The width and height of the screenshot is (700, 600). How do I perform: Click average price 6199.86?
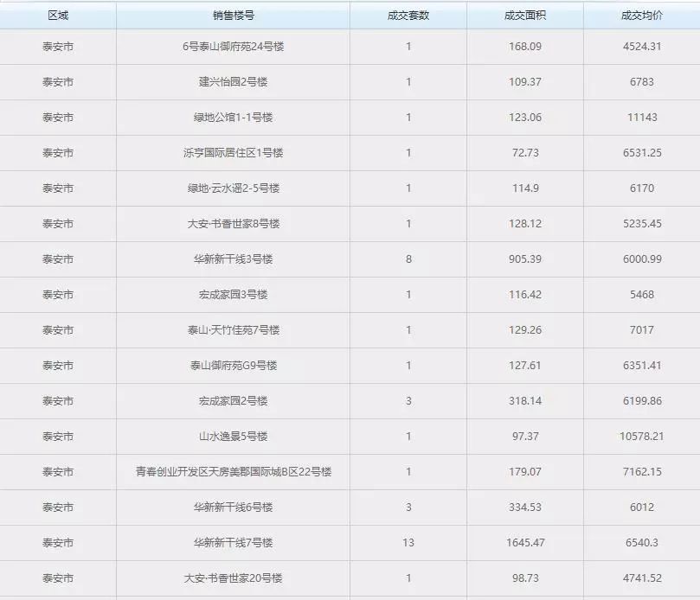coord(642,401)
